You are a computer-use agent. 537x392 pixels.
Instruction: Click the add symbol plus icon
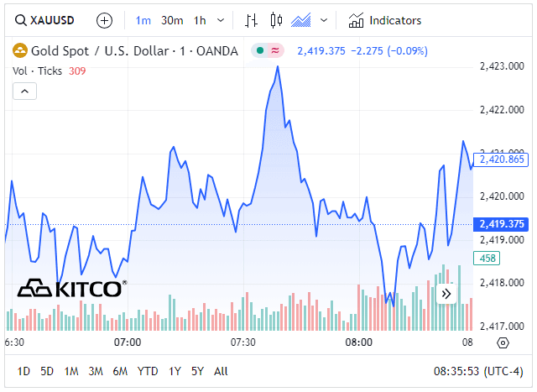point(104,20)
